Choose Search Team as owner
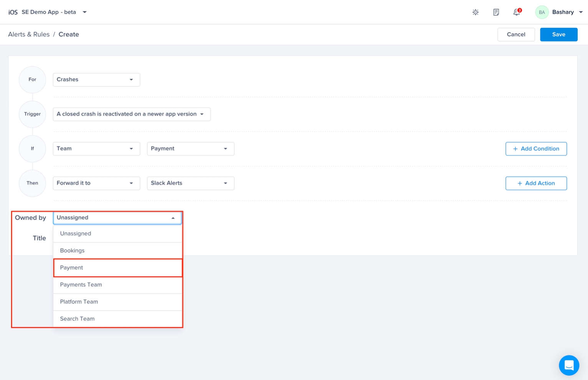This screenshot has height=380, width=588. 117,319
